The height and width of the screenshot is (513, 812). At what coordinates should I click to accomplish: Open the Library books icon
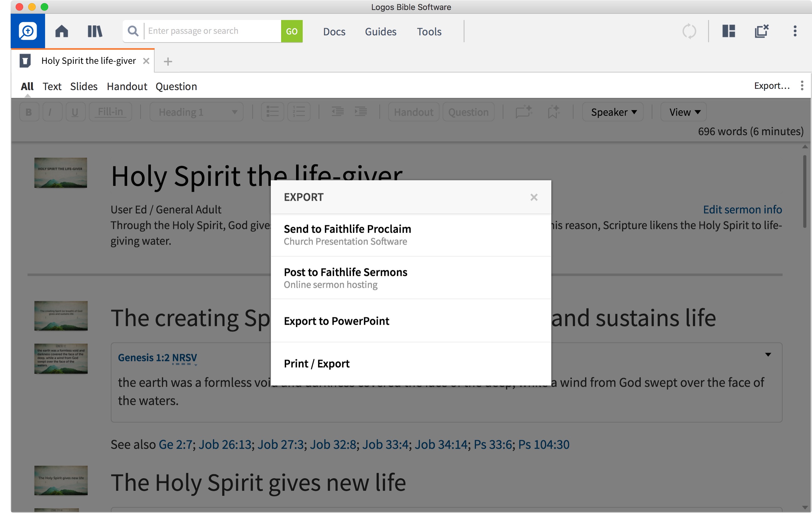coord(95,31)
